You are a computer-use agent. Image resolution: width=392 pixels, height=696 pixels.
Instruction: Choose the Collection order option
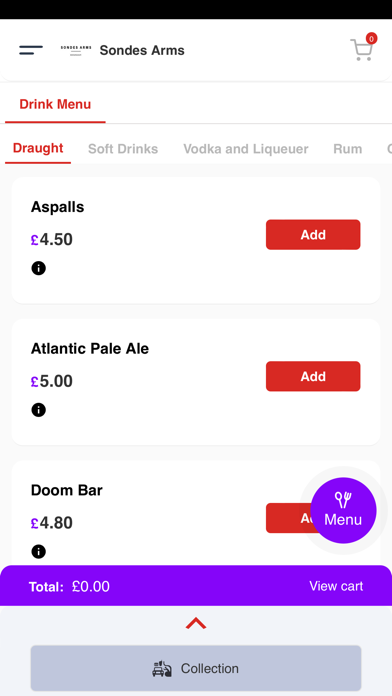(196, 668)
